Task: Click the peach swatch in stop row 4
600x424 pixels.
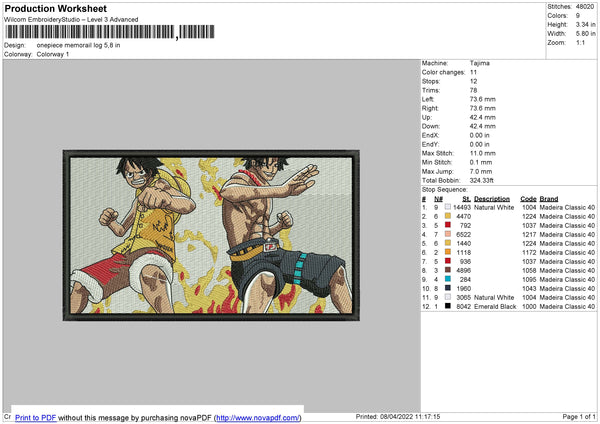Action: coord(448,234)
